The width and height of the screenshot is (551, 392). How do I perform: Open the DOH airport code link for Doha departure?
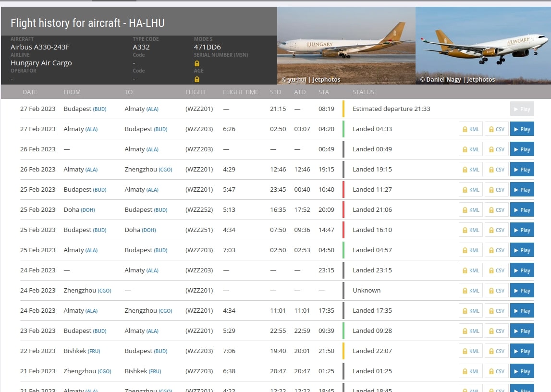click(x=88, y=210)
